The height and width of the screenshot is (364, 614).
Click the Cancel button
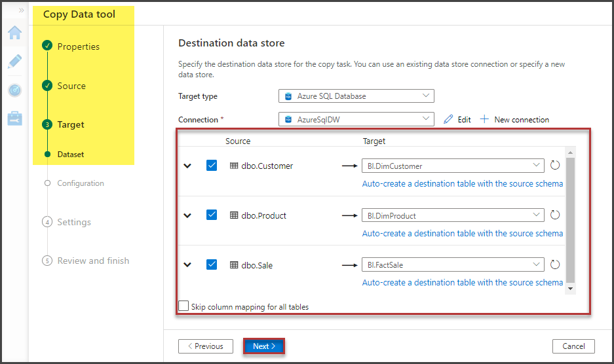tap(573, 346)
